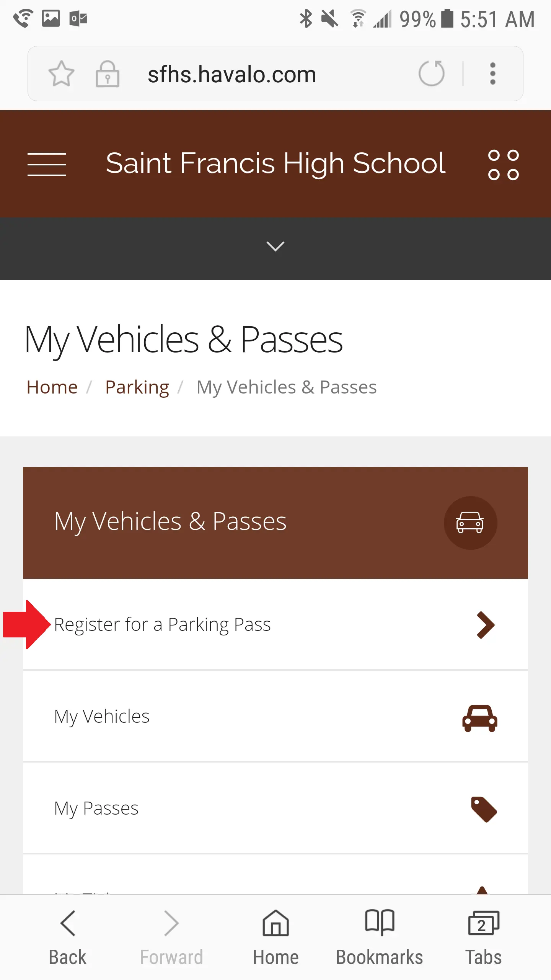This screenshot has width=551, height=980.
Task: Tap the tag icon beside My Passes
Action: pyautogui.click(x=484, y=809)
